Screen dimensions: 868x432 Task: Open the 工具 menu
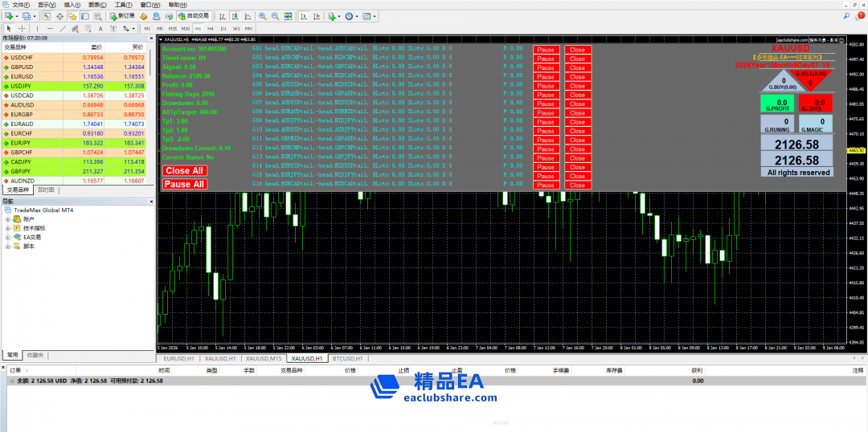click(123, 4)
